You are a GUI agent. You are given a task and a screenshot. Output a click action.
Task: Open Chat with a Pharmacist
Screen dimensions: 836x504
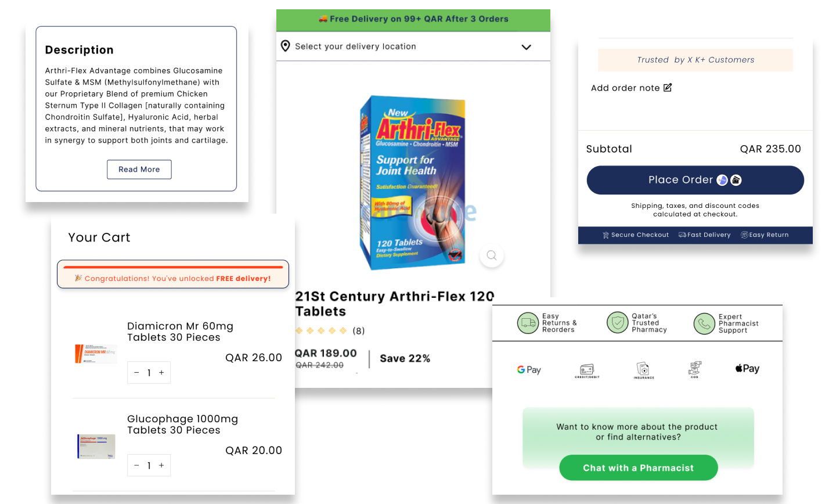click(638, 468)
